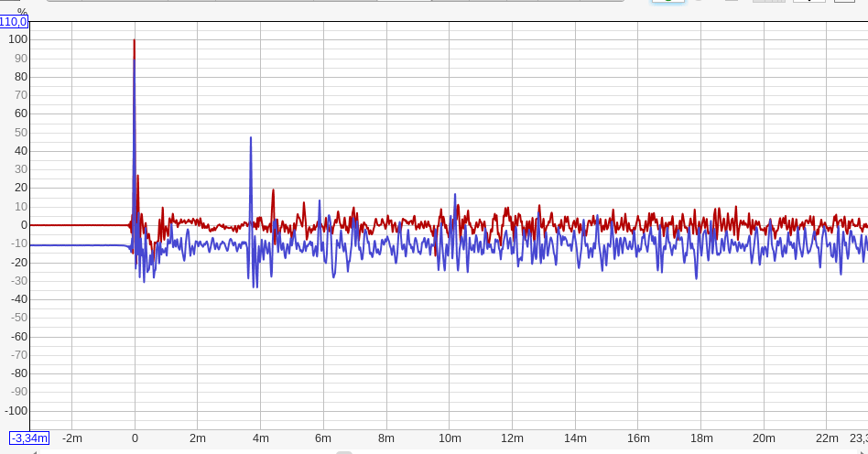Click the 40 label on the percent axis
Viewport: 868px width, 454px height.
[x=21, y=151]
